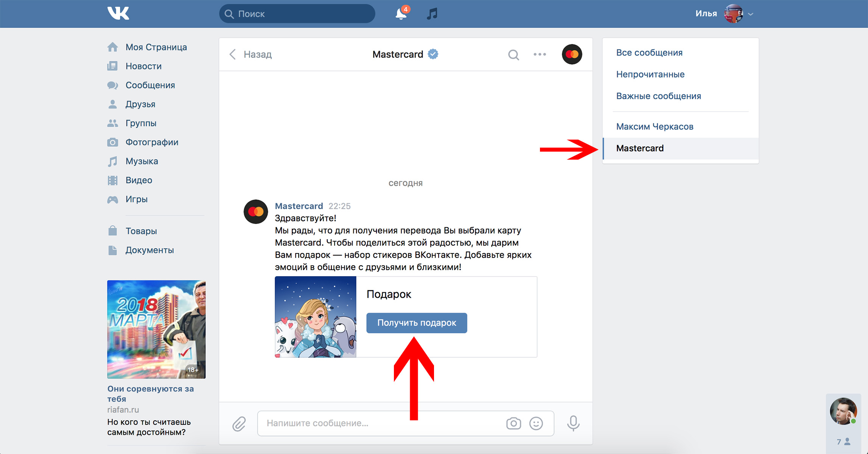Expand the Илья profile dropdown arrow
This screenshot has height=454, width=868.
[x=751, y=14]
